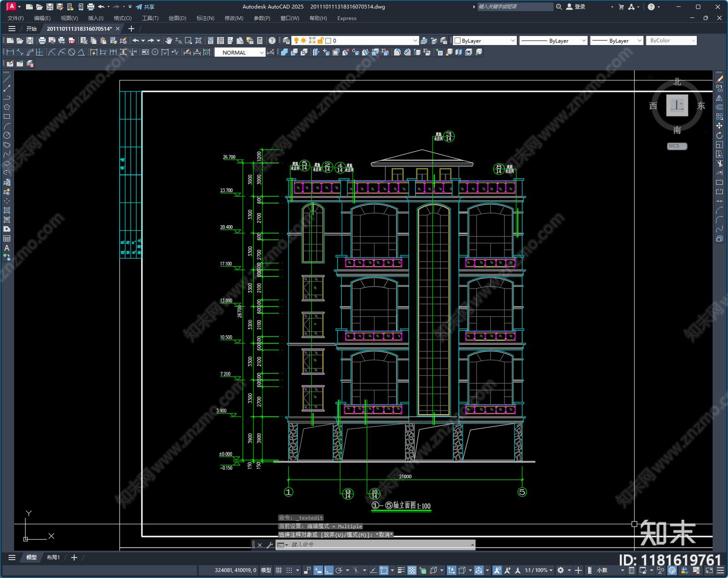Select the Erase tool in right toolbar
Viewport: 728px width, 578px height.
[719, 79]
